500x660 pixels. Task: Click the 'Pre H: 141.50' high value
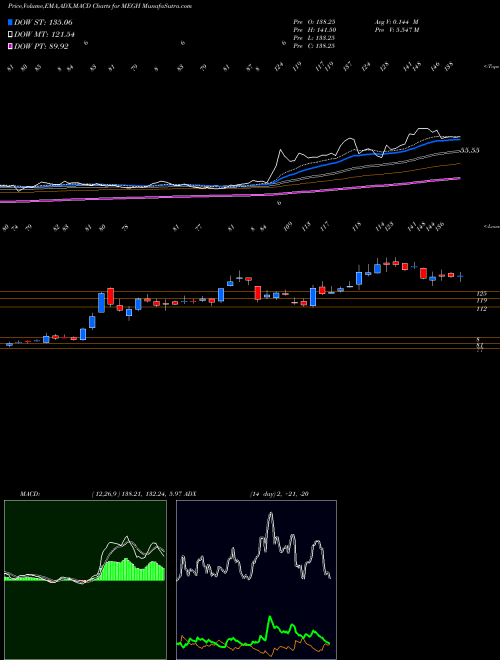[314, 30]
